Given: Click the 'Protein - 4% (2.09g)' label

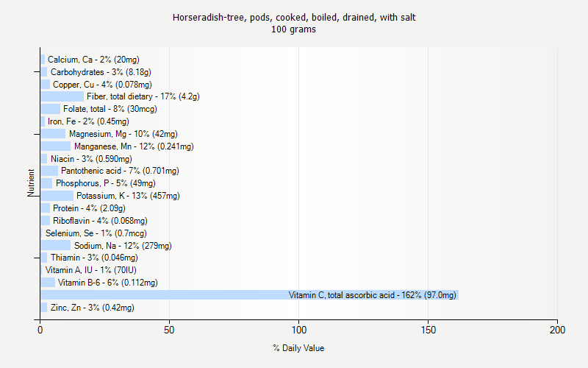Looking at the screenshot, I should 89,208.
